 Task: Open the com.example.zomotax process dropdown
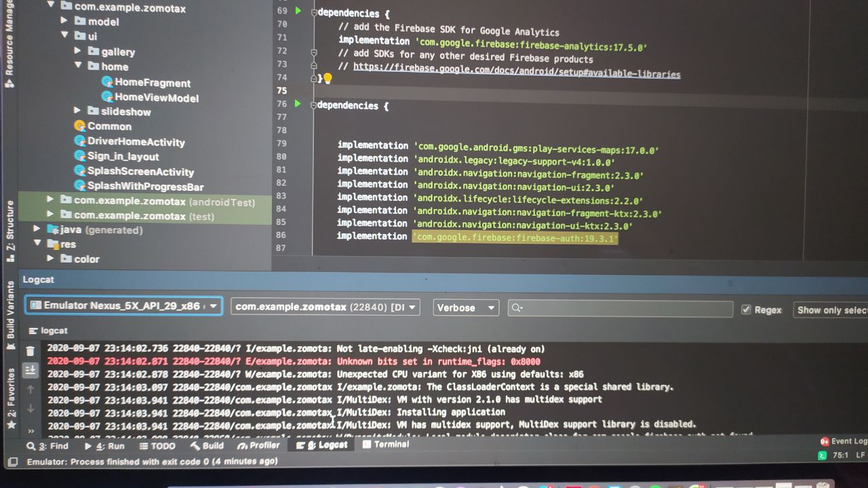click(325, 307)
